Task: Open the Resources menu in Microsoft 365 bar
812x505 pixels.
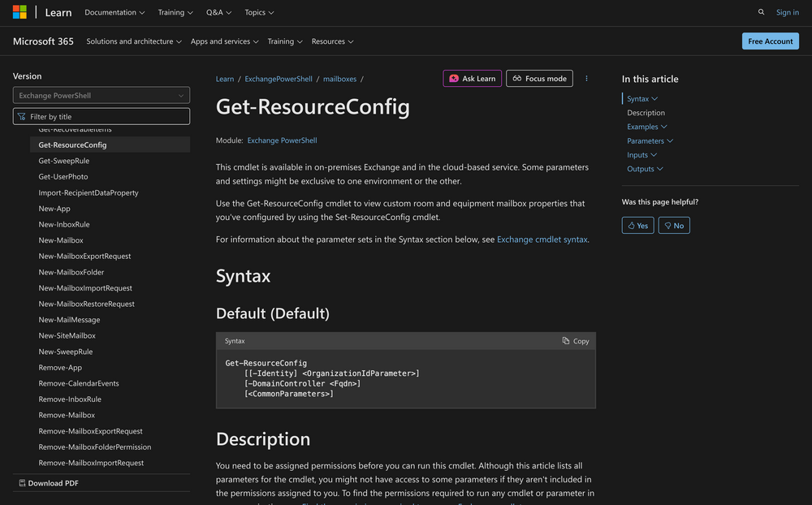Action: 332,41
